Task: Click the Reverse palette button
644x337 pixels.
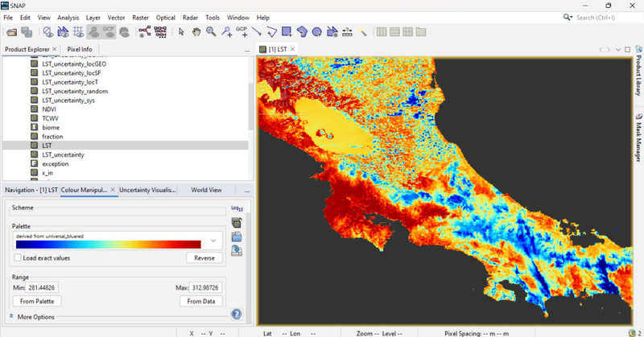Action: [x=204, y=258]
